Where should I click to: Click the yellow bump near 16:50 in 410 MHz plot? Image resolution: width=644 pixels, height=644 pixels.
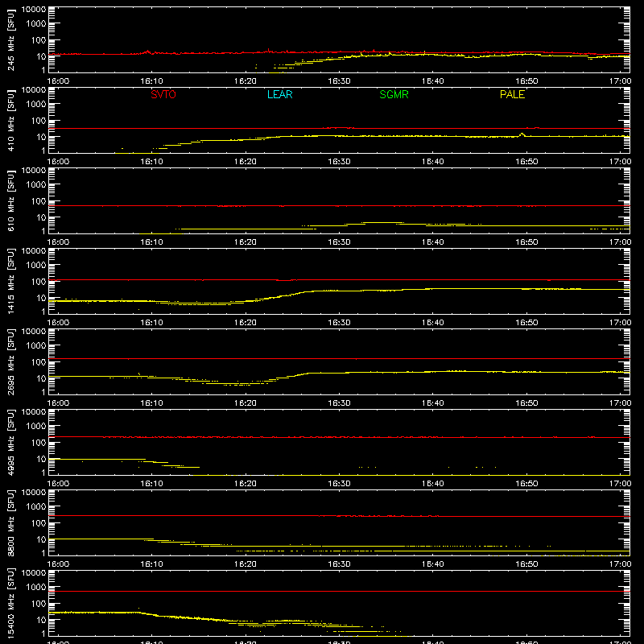[522, 134]
